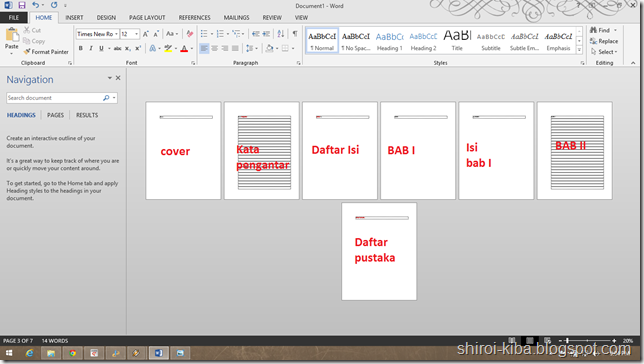Switch to the PAGE LAYOUT tab
The height and width of the screenshot is (364, 644).
(147, 18)
